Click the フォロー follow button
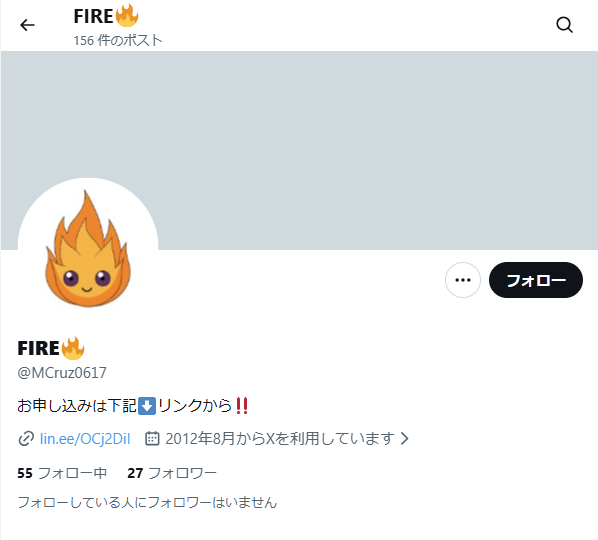The image size is (598, 540). click(x=536, y=280)
